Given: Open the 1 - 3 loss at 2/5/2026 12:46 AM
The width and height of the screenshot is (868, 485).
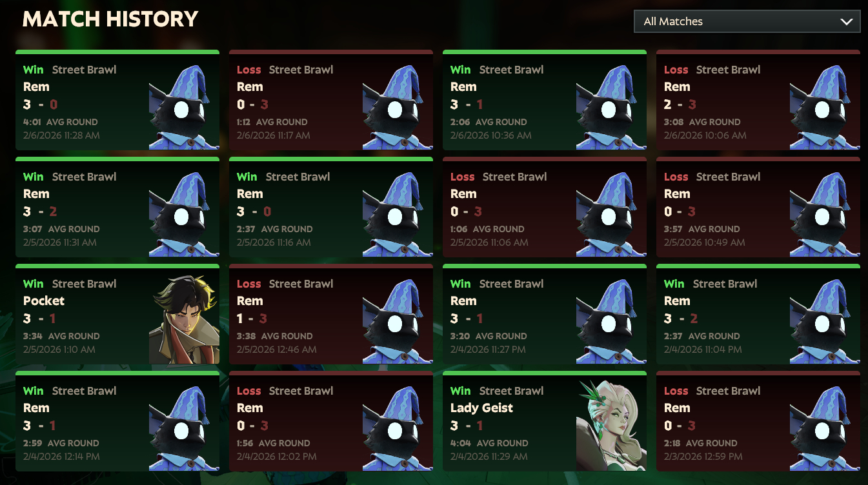Looking at the screenshot, I should (331, 314).
